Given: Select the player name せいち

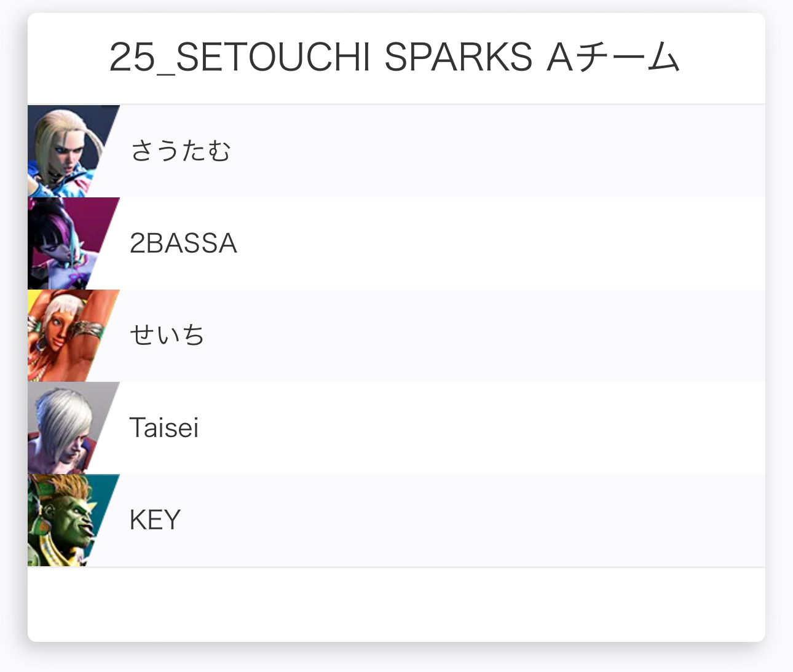Looking at the screenshot, I should click(x=167, y=336).
